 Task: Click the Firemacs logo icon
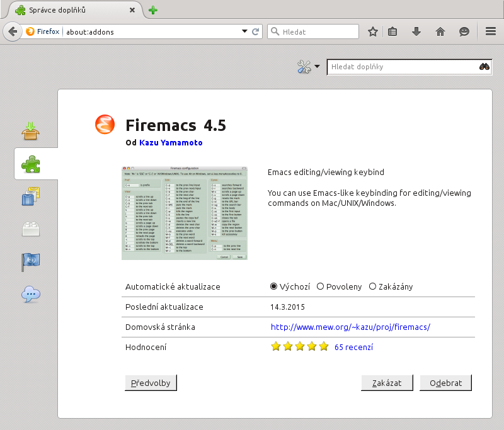point(105,124)
